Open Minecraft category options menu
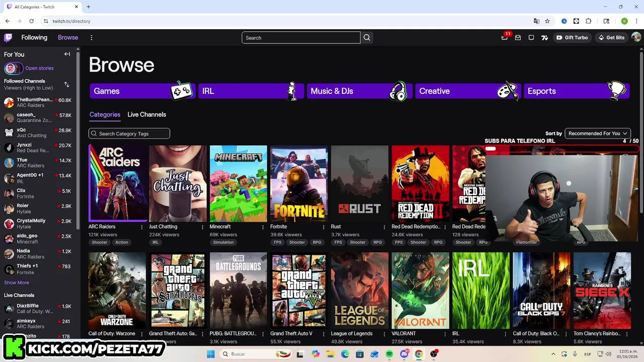The height and width of the screenshot is (362, 644). pyautogui.click(x=263, y=227)
